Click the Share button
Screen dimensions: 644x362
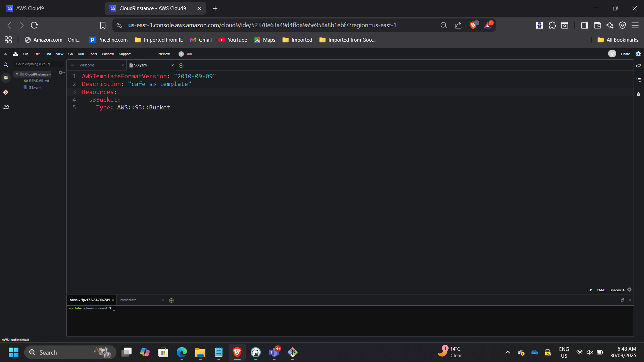coord(625,54)
